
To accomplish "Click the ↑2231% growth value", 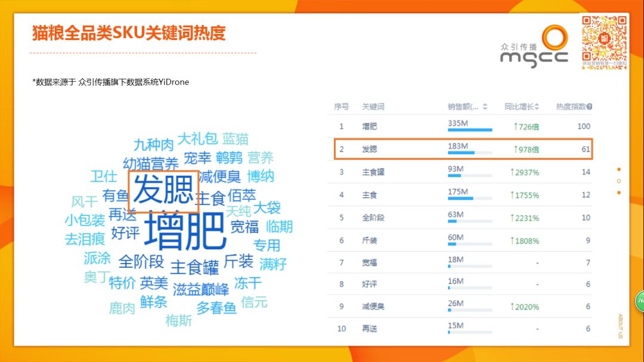I will tap(525, 218).
